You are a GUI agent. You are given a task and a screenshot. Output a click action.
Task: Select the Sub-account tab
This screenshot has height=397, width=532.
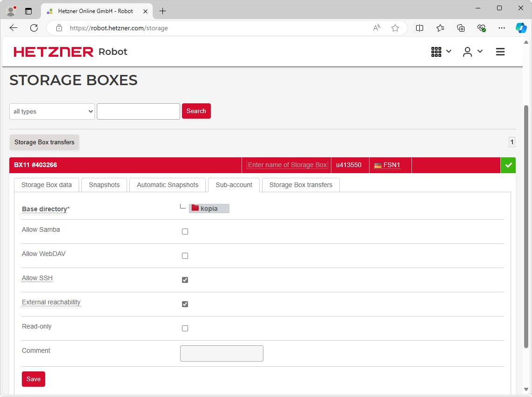click(x=234, y=185)
